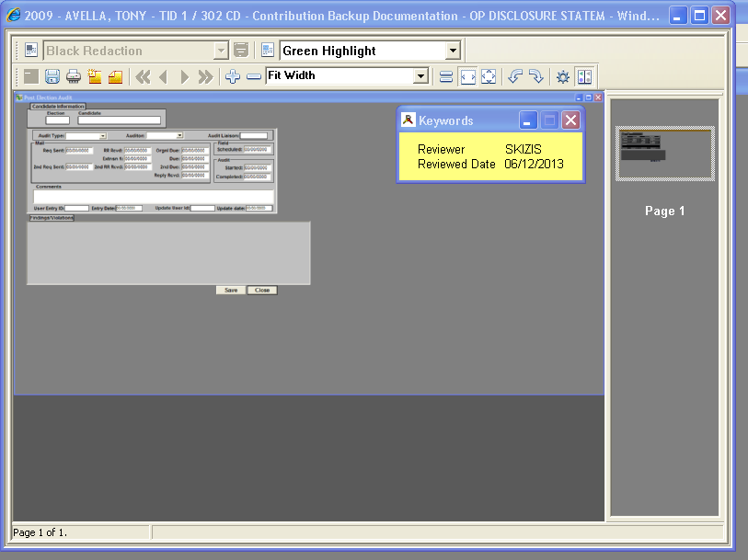The width and height of the screenshot is (748, 560).
Task: Click the Reviewer label in Keywords
Action: click(442, 149)
